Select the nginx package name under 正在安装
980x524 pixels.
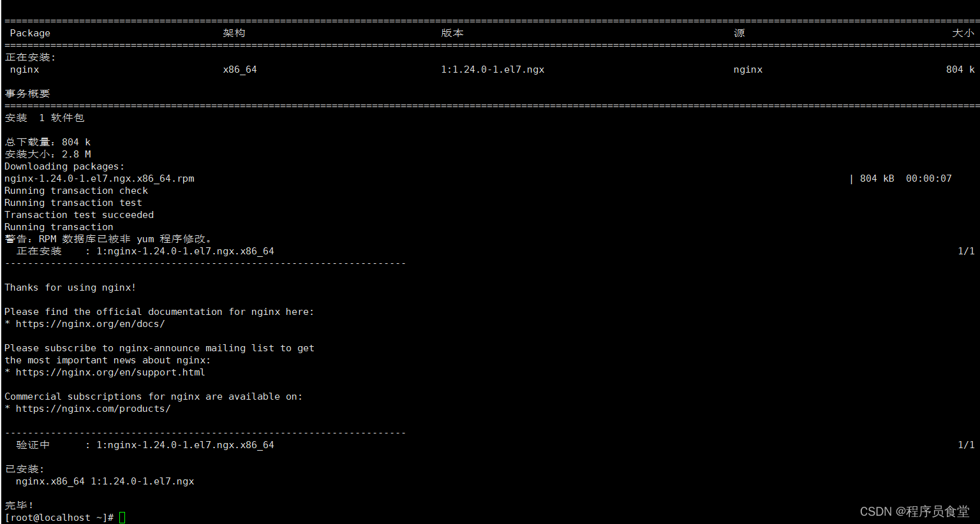click(24, 69)
